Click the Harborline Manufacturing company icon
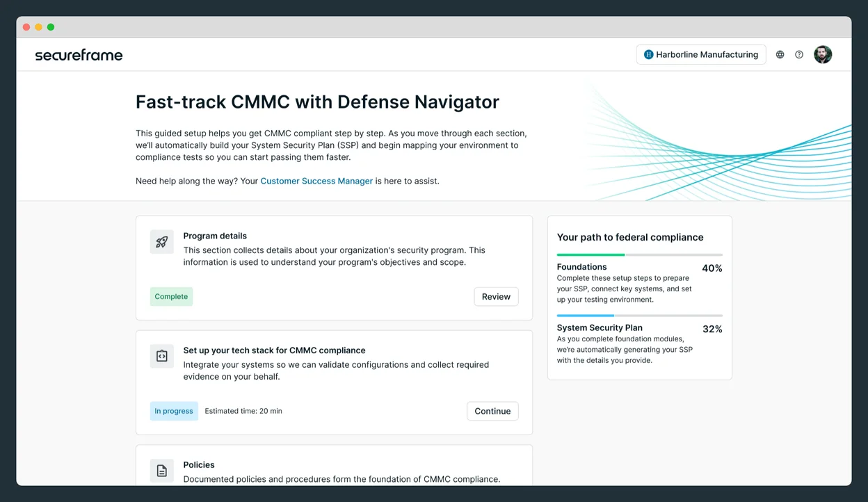 (x=648, y=54)
